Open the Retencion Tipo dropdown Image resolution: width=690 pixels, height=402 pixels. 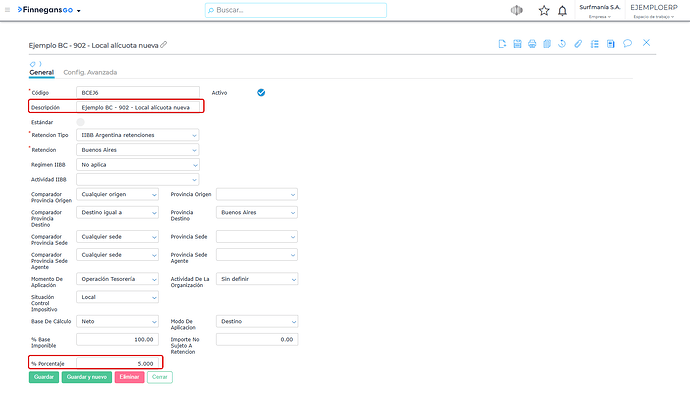[137, 135]
